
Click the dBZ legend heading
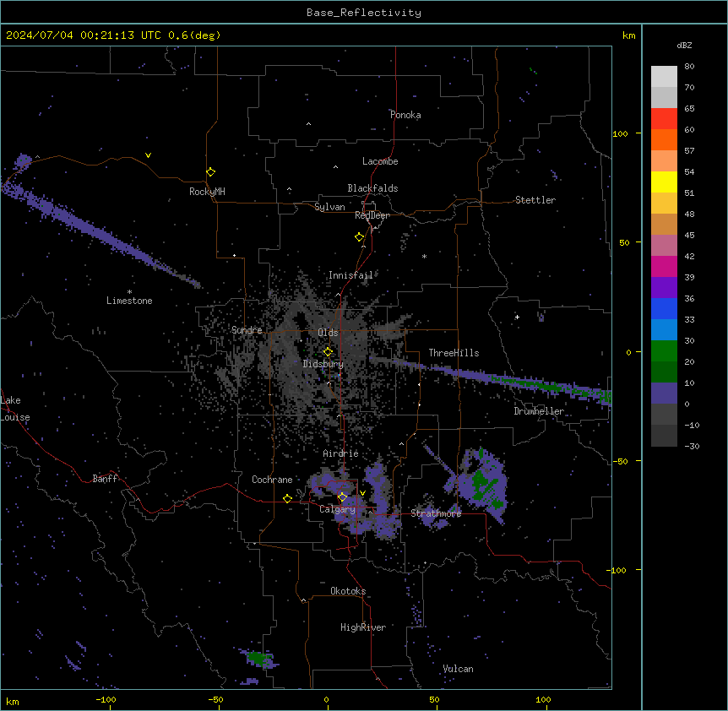tap(684, 45)
